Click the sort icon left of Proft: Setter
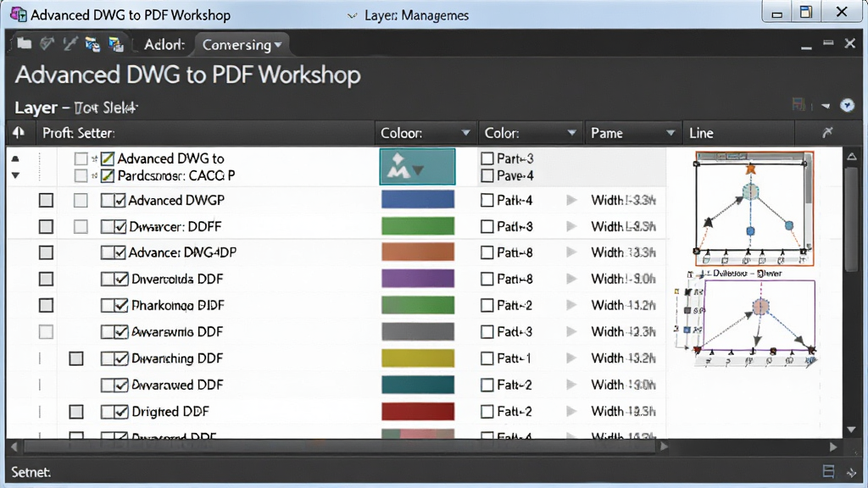 click(19, 133)
